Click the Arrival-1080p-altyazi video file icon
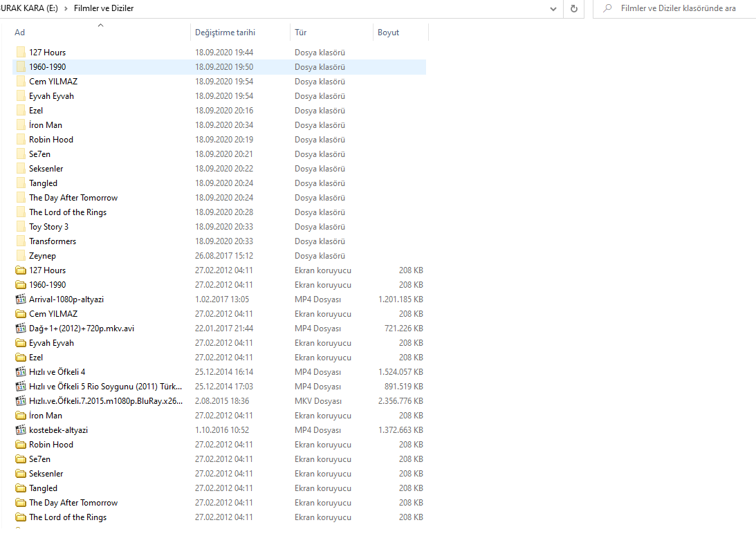This screenshot has width=756, height=536. [x=20, y=299]
